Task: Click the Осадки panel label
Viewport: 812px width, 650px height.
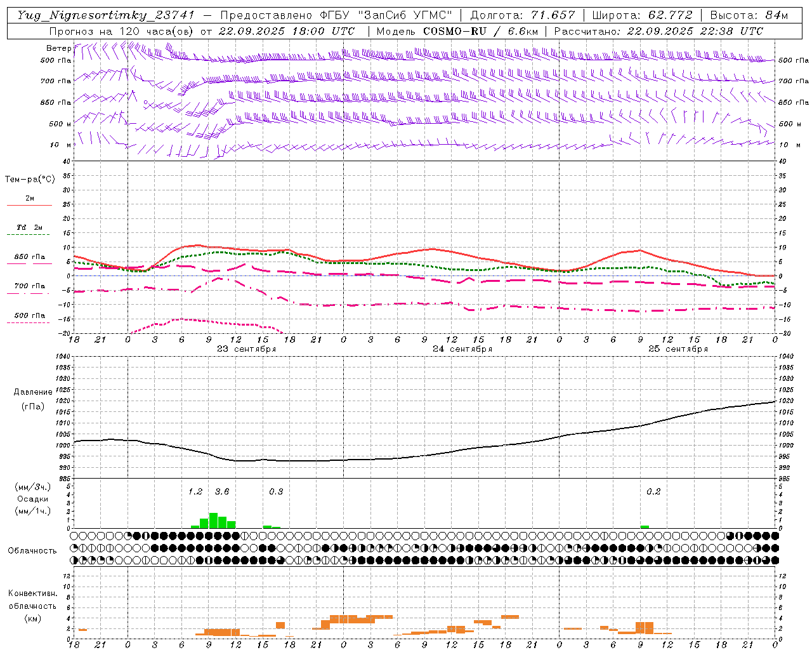Action: point(32,499)
